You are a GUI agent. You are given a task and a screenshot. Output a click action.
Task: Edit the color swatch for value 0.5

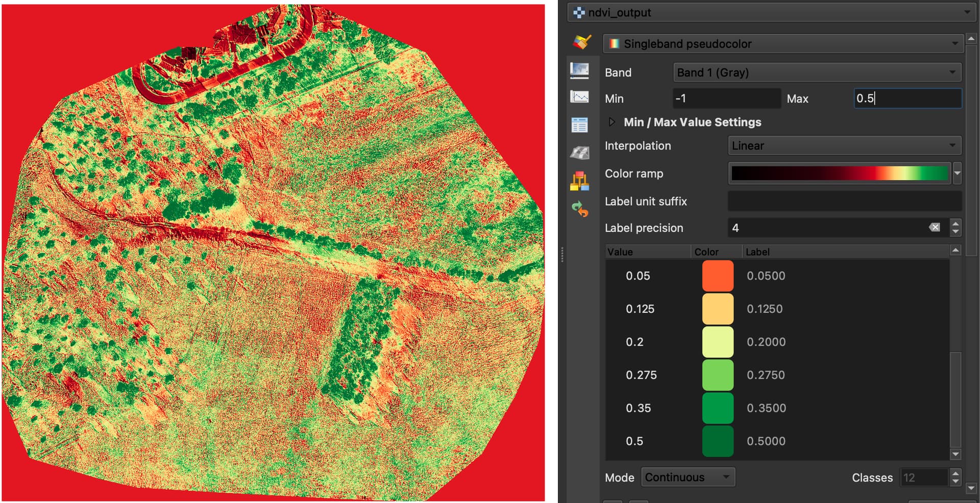coord(718,441)
